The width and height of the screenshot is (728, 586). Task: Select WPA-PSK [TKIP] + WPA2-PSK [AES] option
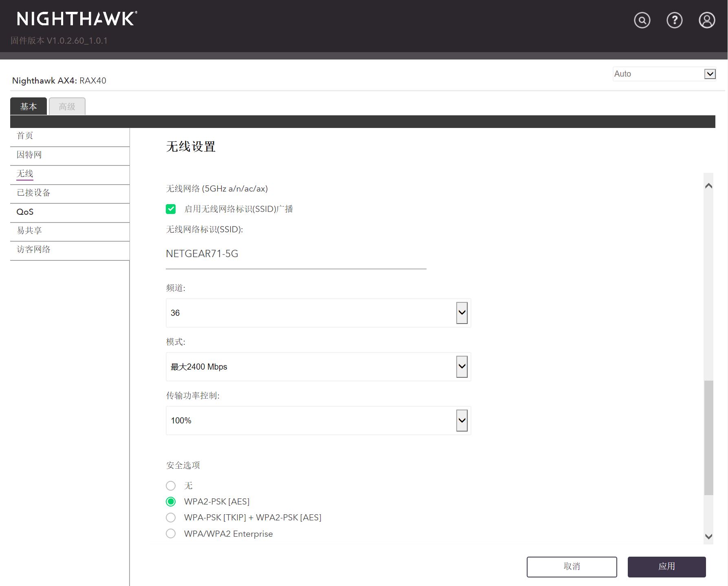click(171, 517)
